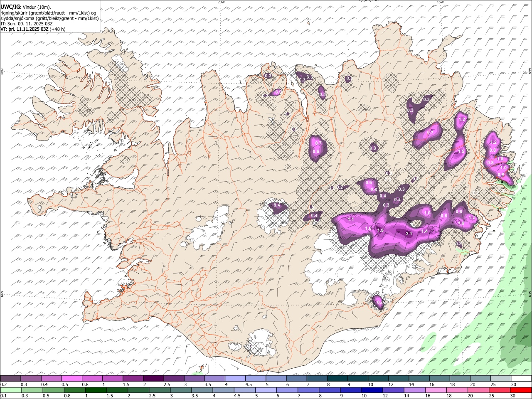Pick the darkest purple swatch between 2 and 2.5
This screenshot has height=399, width=532.
tap(153, 379)
